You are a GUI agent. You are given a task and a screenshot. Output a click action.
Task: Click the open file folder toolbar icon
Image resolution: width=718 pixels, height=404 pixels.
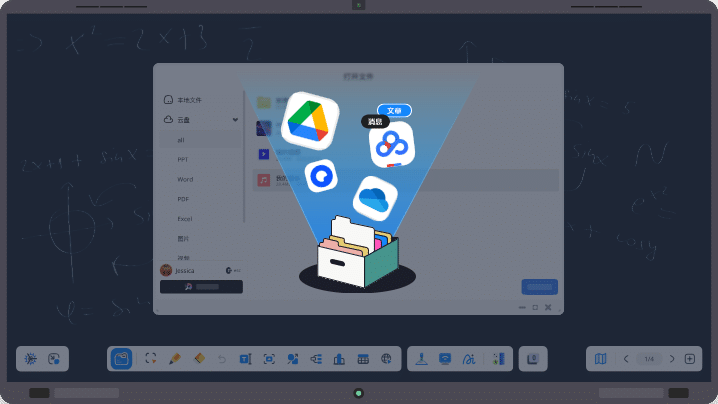click(x=122, y=358)
